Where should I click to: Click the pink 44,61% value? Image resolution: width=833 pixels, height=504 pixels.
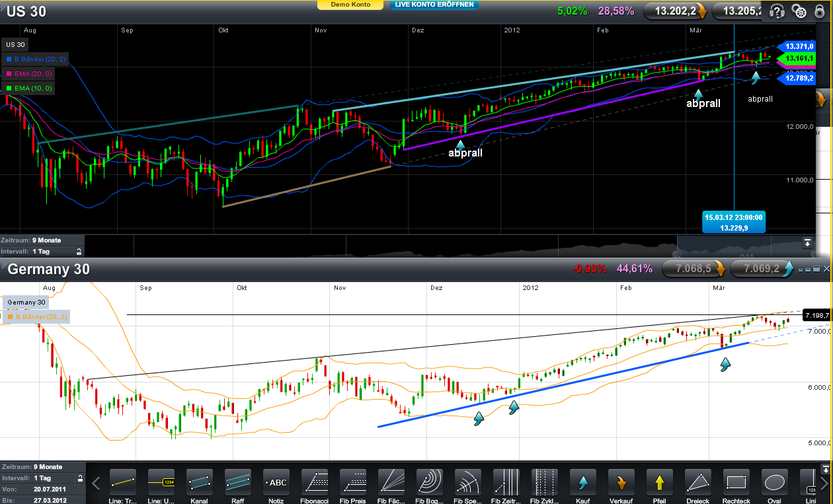pyautogui.click(x=635, y=269)
